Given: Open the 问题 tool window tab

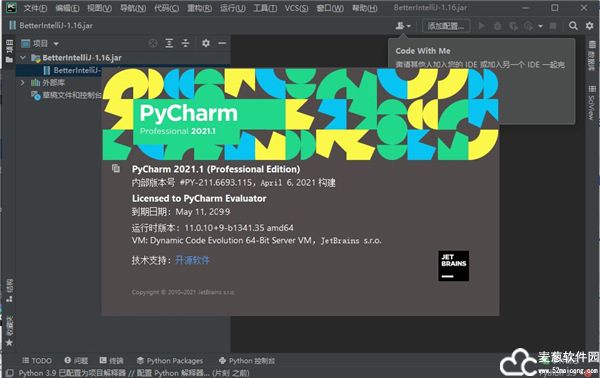Looking at the screenshot, I should point(76,361).
